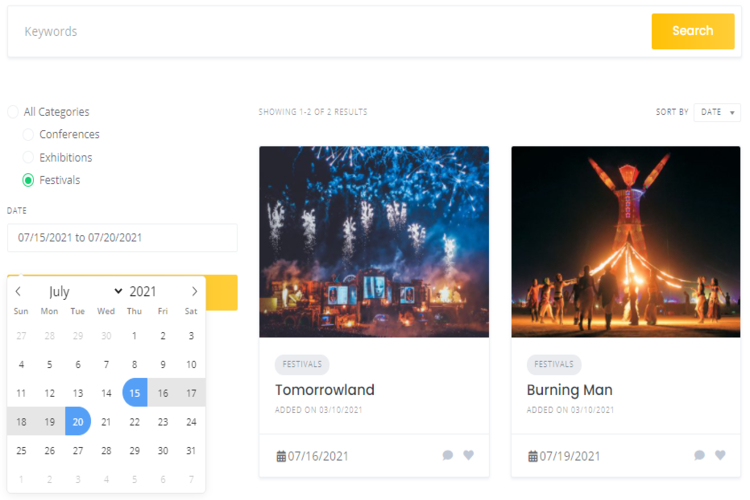Open the Burning Man event title
The image size is (750, 500).
(570, 390)
